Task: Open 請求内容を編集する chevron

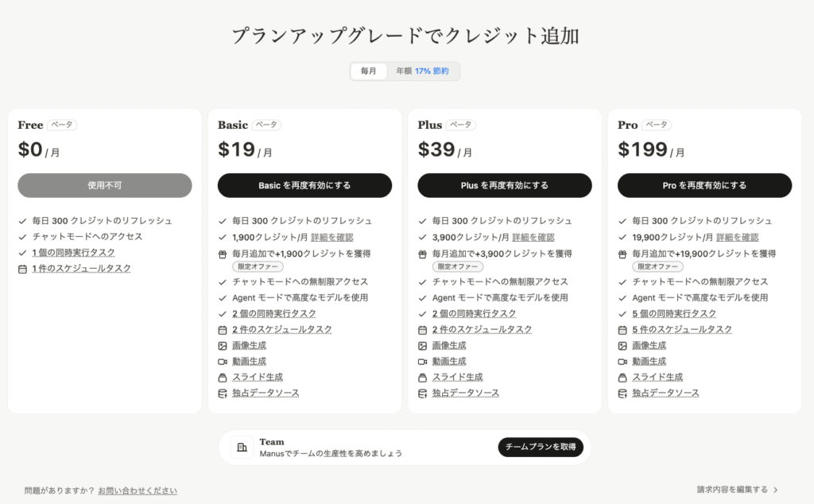Action: coord(776,490)
